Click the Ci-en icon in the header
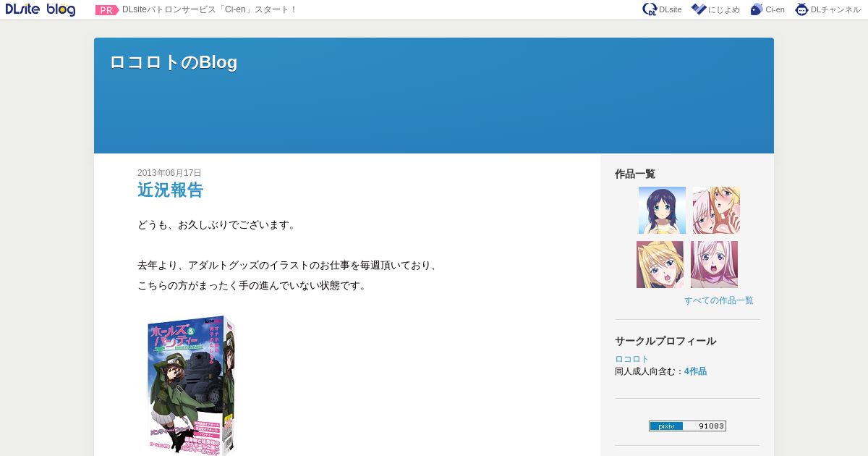 (x=757, y=9)
